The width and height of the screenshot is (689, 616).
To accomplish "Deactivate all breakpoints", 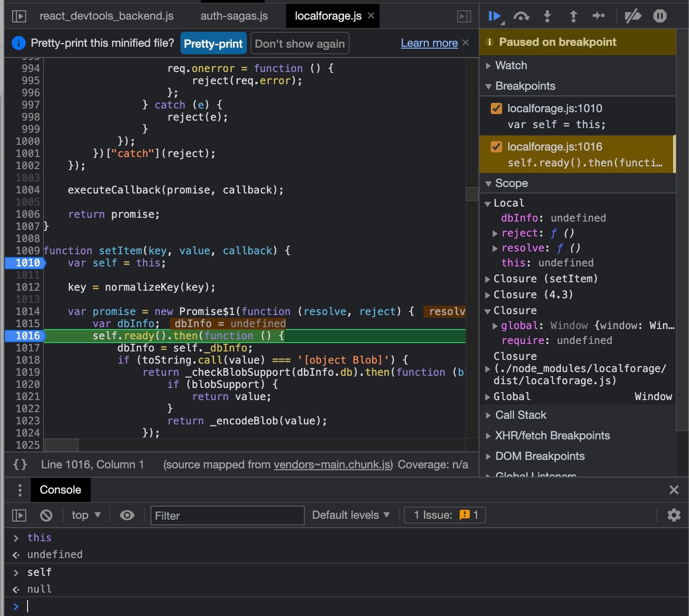I will click(x=633, y=16).
